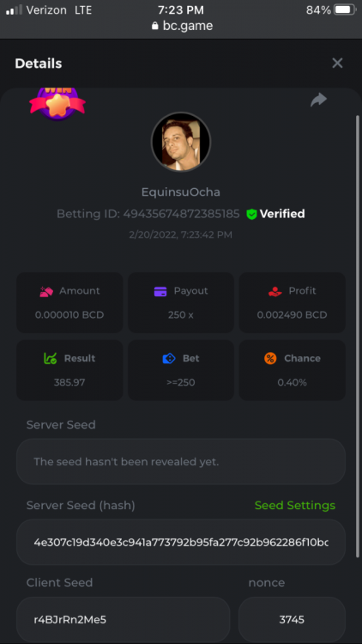Open the EquinsuOcha profile avatar
This screenshot has height=644, width=362.
click(x=181, y=142)
